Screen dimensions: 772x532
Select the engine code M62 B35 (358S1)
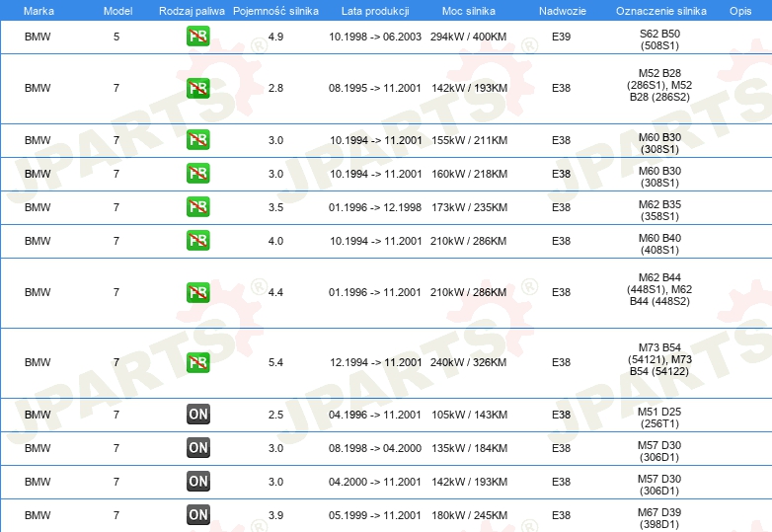(x=659, y=210)
